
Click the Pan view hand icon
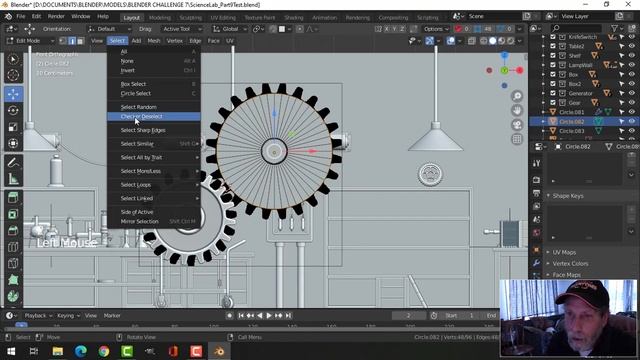coord(517,111)
